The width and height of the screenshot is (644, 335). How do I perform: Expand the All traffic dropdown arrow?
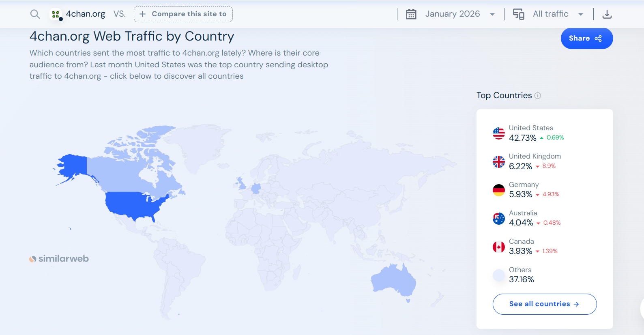(581, 15)
